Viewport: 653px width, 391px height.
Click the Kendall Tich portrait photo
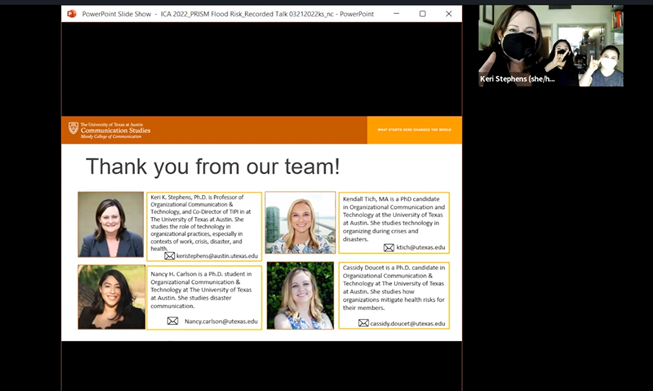click(300, 222)
